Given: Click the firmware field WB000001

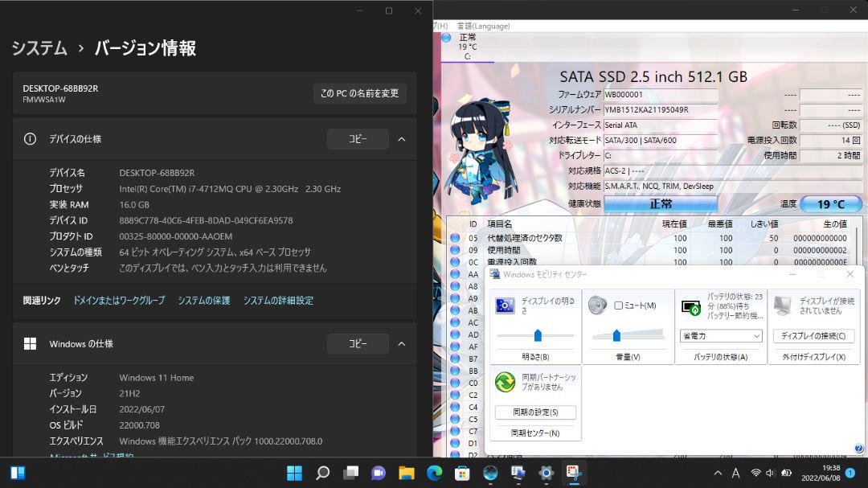Looking at the screenshot, I should [661, 95].
